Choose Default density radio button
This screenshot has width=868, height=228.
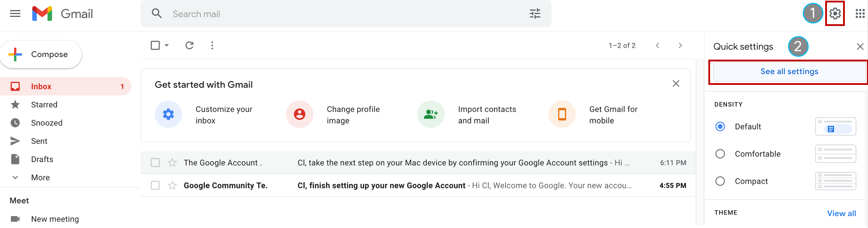point(720,126)
